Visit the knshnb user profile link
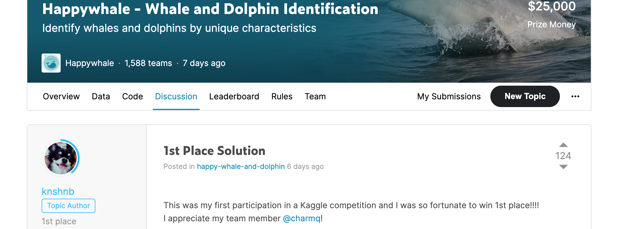 tap(58, 192)
